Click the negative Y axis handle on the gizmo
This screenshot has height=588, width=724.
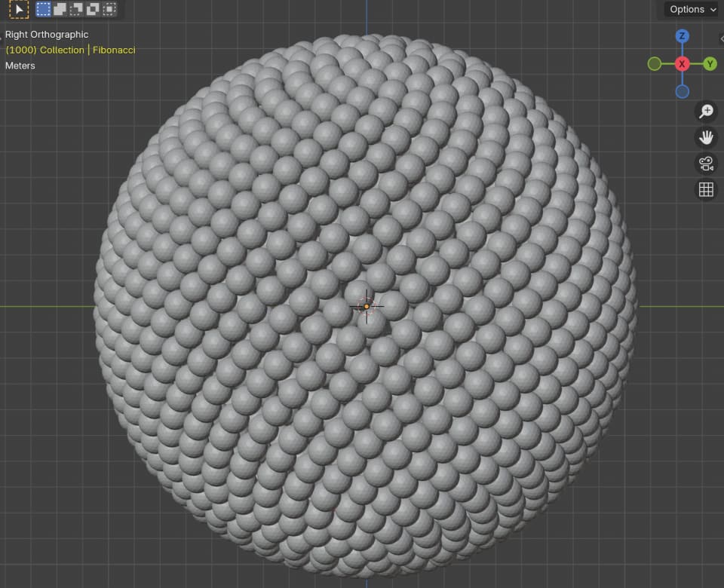pos(654,64)
